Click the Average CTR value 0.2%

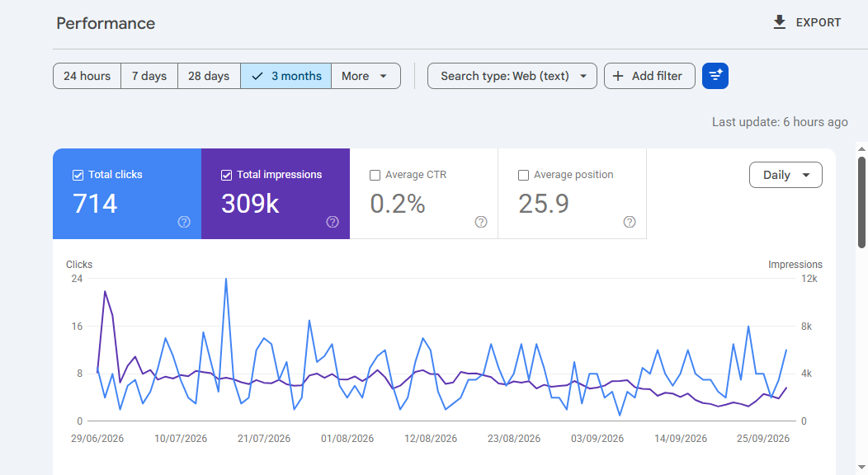(398, 204)
